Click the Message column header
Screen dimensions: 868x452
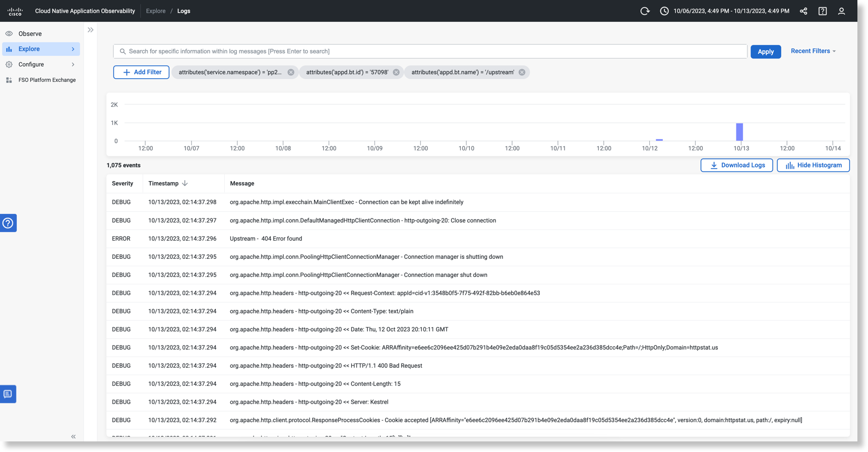point(242,184)
